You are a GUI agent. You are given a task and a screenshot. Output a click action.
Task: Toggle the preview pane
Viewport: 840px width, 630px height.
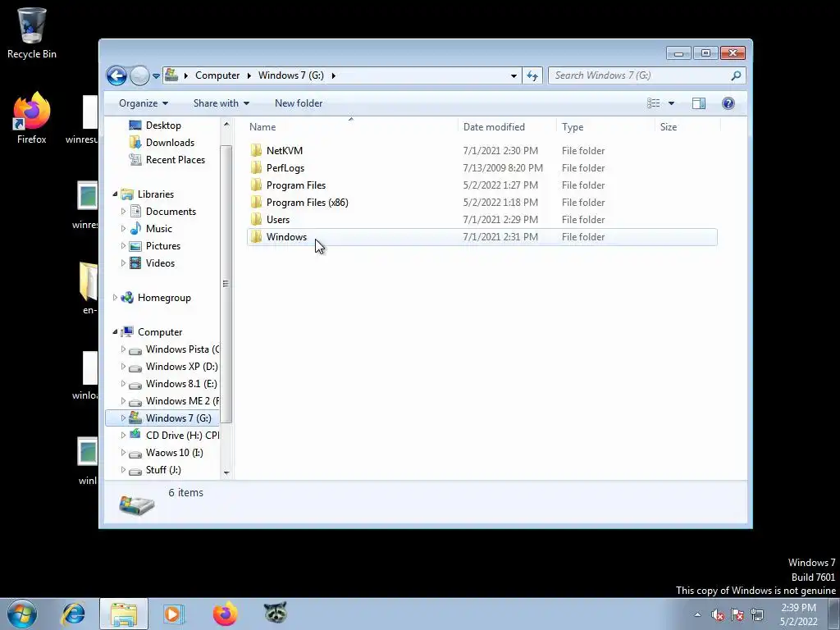tap(699, 103)
